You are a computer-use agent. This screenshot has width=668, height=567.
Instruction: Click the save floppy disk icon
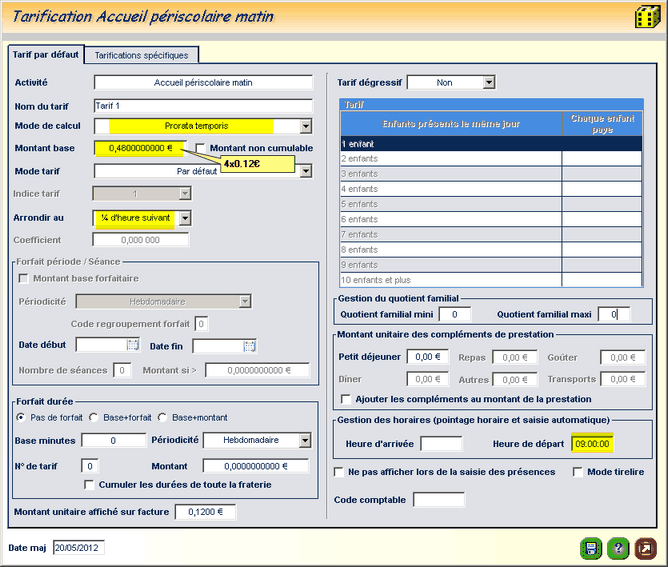[590, 548]
